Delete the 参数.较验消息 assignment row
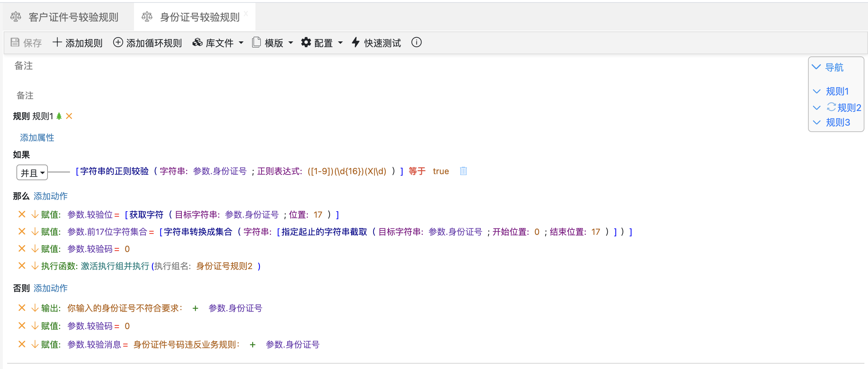The height and width of the screenshot is (369, 868). point(22,344)
